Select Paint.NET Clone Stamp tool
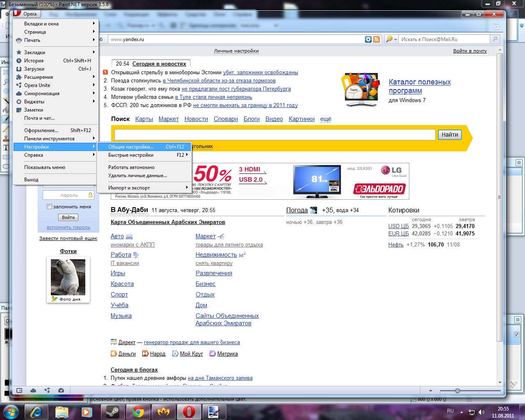Image resolution: width=525 pixels, height=420 pixels. coord(6,138)
